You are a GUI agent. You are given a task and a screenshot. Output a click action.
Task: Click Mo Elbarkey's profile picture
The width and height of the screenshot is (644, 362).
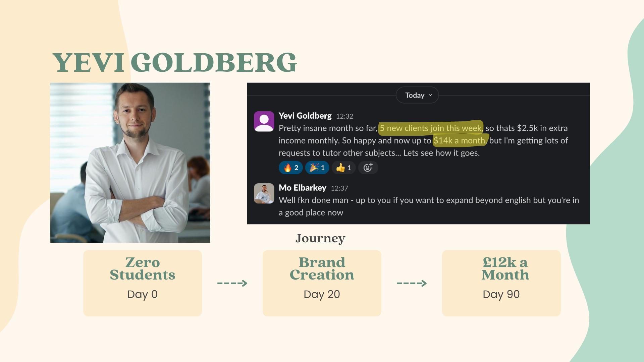pyautogui.click(x=264, y=193)
